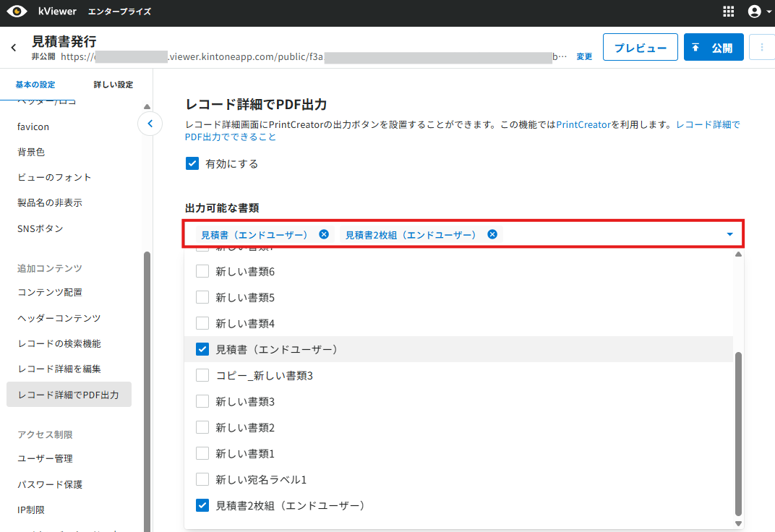Click the 見積書発行 view title
This screenshot has height=532, width=775.
(x=64, y=41)
